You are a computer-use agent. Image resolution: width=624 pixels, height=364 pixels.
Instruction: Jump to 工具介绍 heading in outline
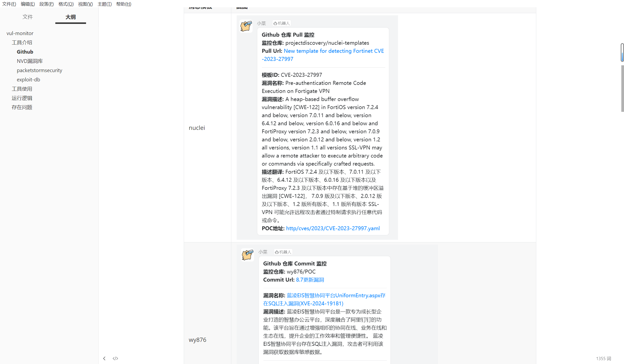[x=22, y=42]
